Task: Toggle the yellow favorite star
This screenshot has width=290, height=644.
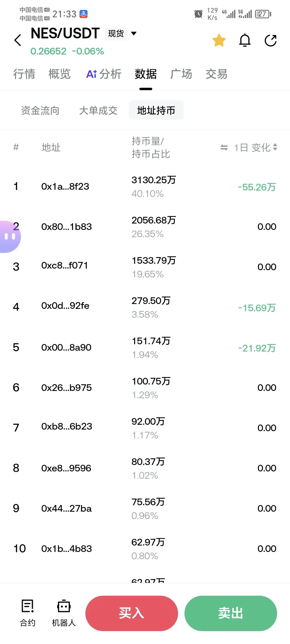Action: click(x=219, y=41)
